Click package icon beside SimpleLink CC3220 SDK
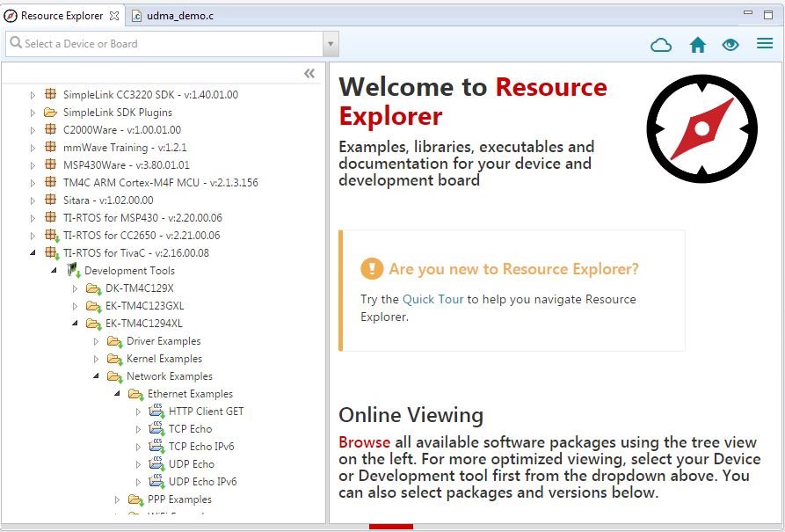The width and height of the screenshot is (785, 532). click(51, 94)
